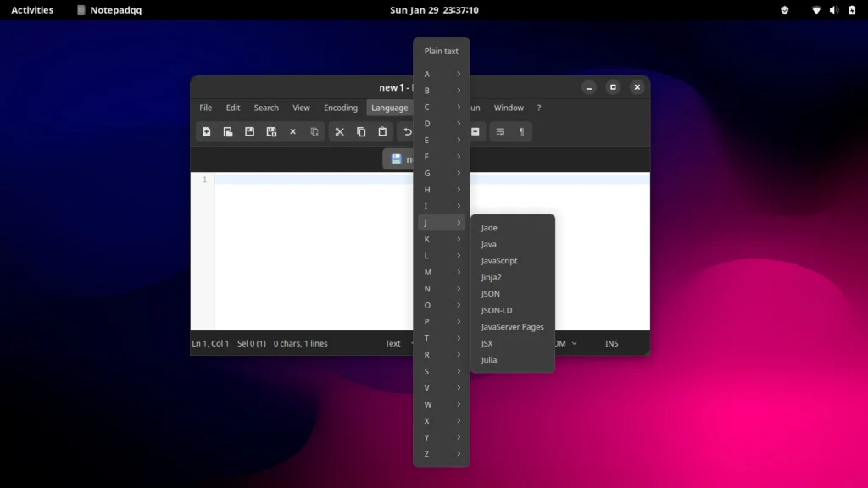Click the Open file toolbar icon
868x488 pixels.
coord(228,131)
